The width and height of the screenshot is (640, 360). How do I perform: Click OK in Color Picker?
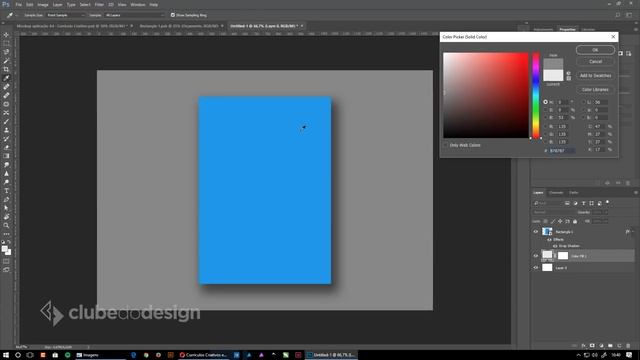pyautogui.click(x=595, y=50)
